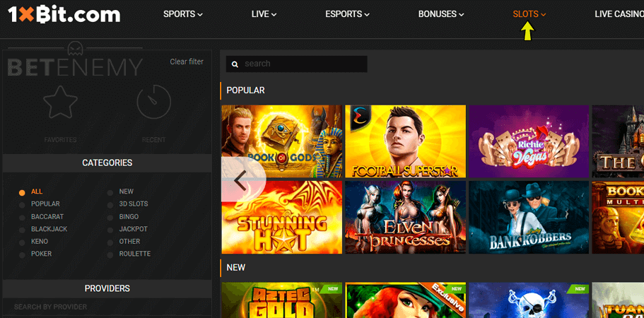The width and height of the screenshot is (644, 318).
Task: Go to LIVE CASINO section
Action: (619, 14)
